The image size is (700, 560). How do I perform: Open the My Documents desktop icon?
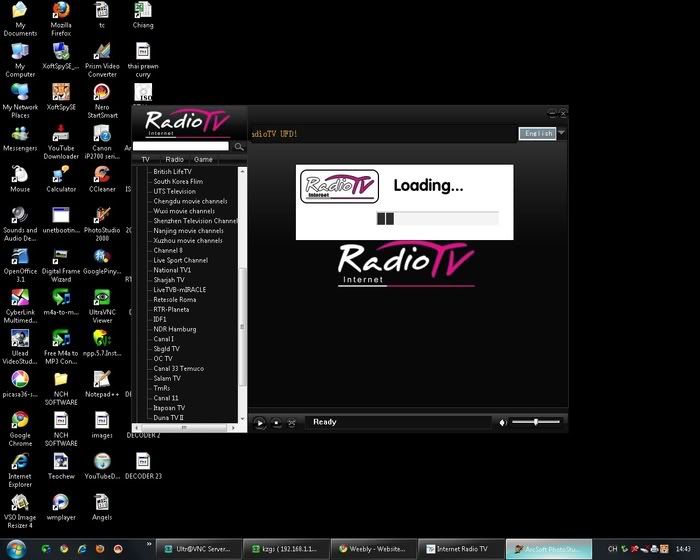click(20, 19)
